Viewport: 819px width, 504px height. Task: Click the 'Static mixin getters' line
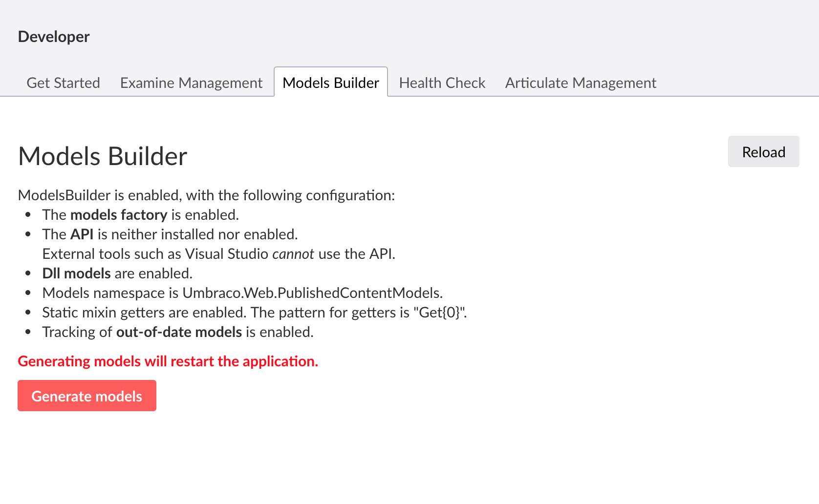pyautogui.click(x=255, y=313)
